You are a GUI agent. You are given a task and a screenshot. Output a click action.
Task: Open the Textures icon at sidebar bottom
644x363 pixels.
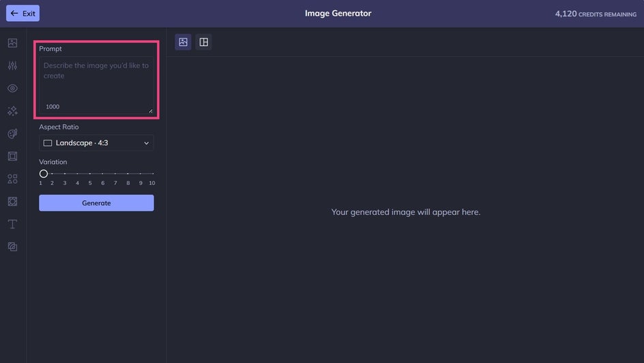pos(12,247)
